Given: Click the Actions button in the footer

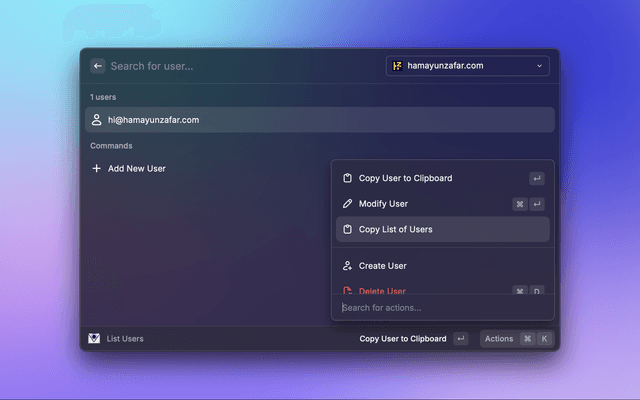Looking at the screenshot, I should tap(498, 339).
